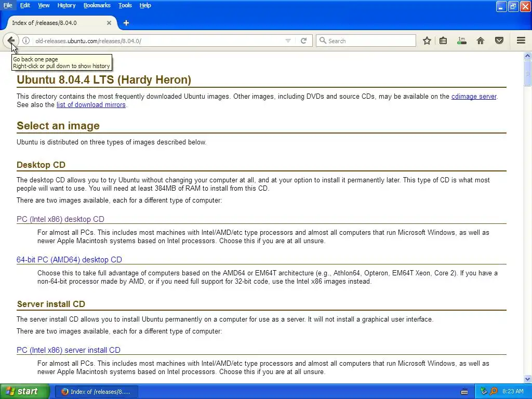Click the vertical scrollbar thumb
Viewport: 532px width, 399px height.
(527, 73)
